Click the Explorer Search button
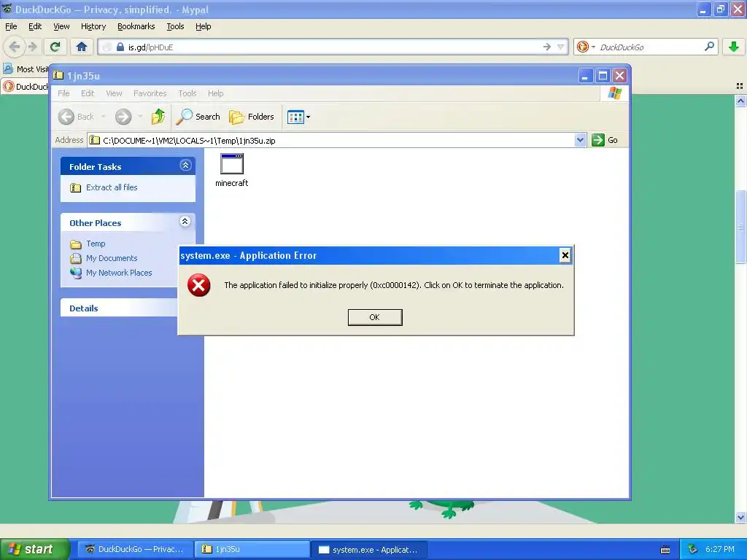This screenshot has height=560, width=747. 198,117
